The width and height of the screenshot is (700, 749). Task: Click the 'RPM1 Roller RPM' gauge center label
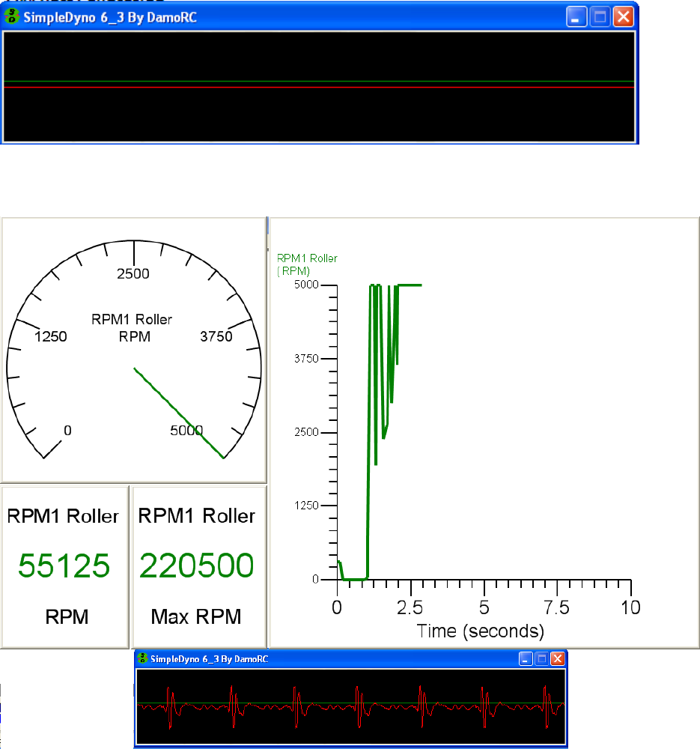click(133, 328)
